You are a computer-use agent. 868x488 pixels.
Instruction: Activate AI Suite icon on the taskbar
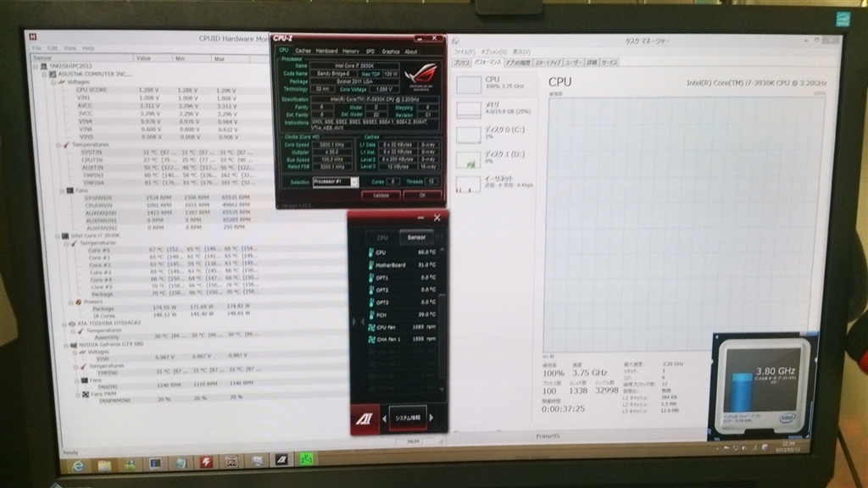[281, 459]
